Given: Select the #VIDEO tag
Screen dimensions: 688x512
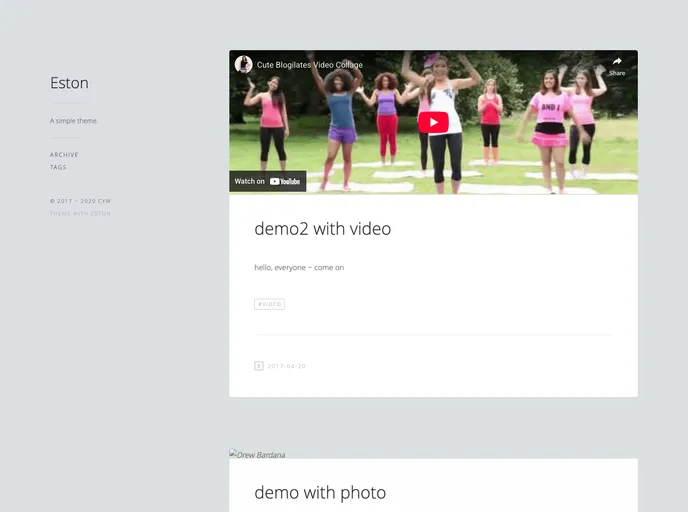Looking at the screenshot, I should pos(269,304).
